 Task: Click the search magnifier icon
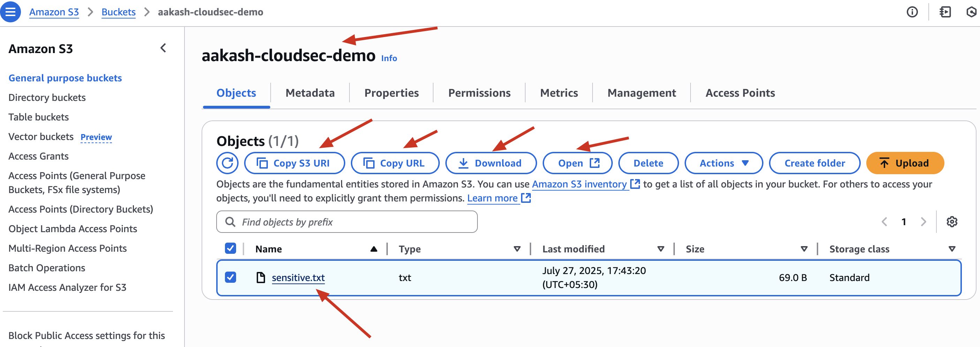230,222
